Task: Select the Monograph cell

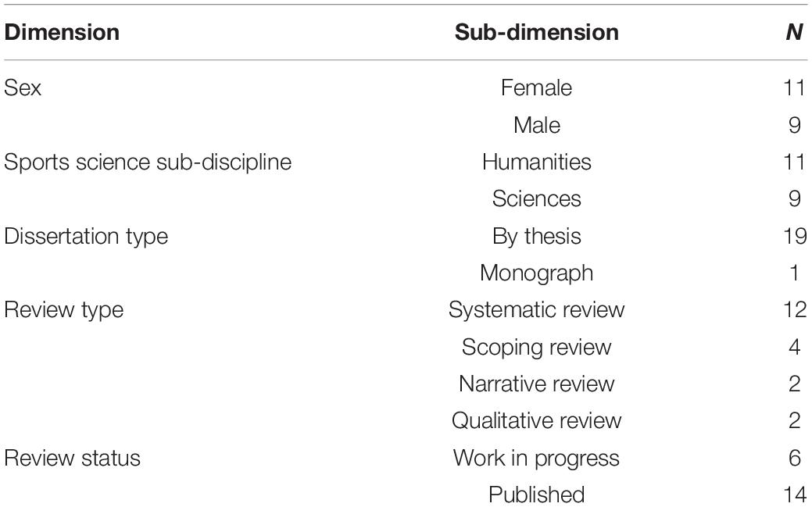Action: tap(536, 273)
